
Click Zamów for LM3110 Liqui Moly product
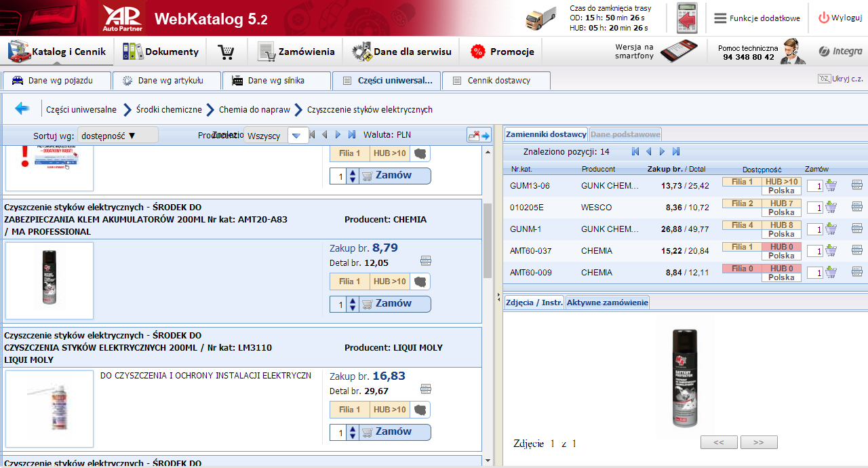(x=395, y=431)
